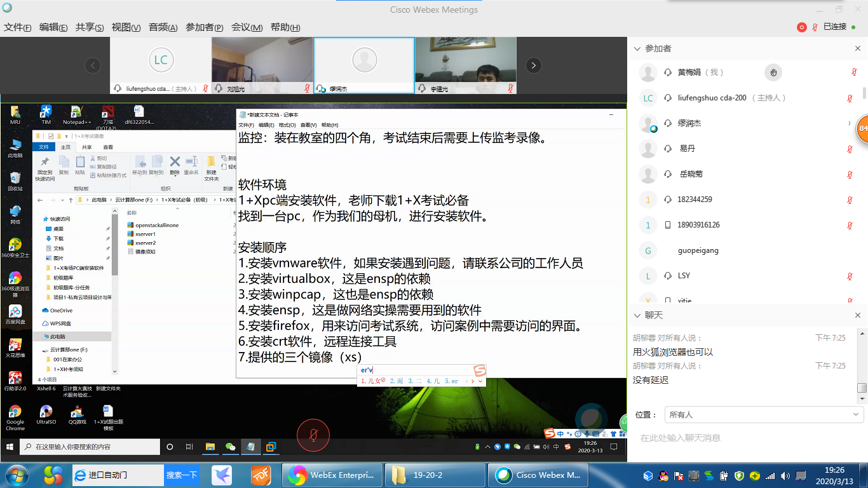Select OneDrive in the Explorer navigation pane
Image resolution: width=868 pixels, height=488 pixels.
pos(58,310)
